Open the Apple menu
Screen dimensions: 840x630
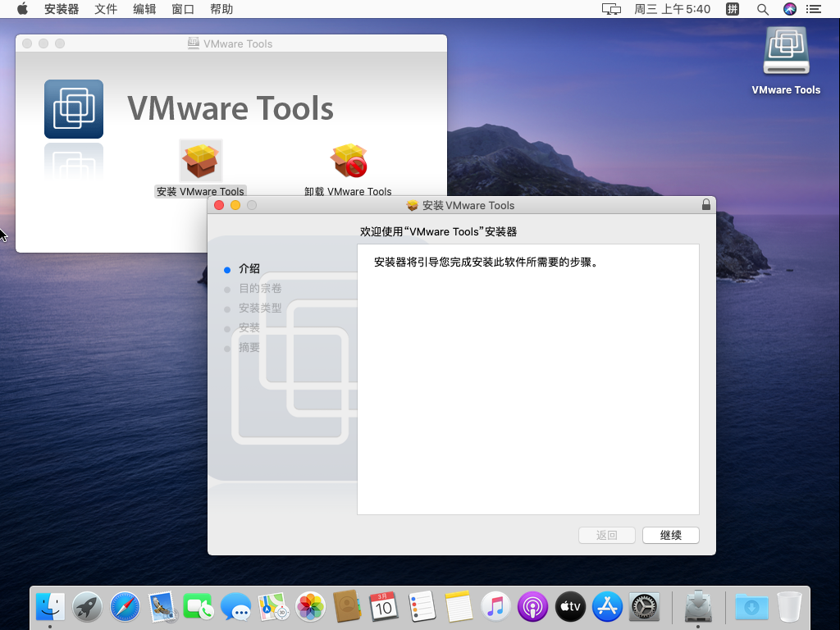click(22, 9)
